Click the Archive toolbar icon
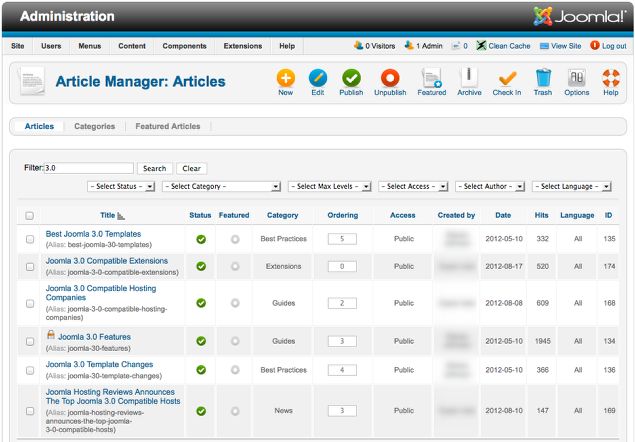The width and height of the screenshot is (635, 442). (x=469, y=77)
